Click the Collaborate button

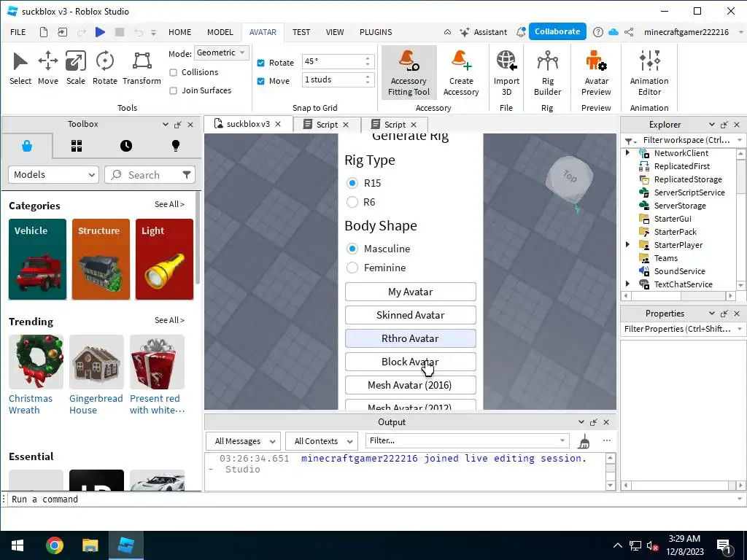(x=557, y=31)
